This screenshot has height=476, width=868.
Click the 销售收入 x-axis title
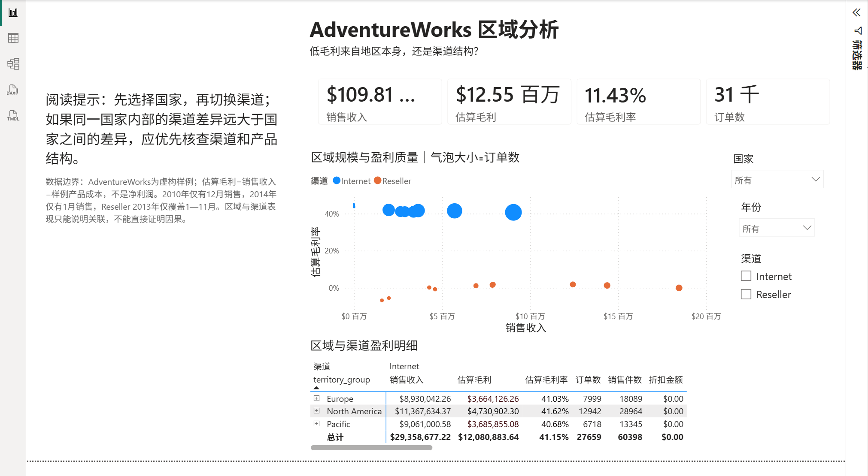pos(526,328)
